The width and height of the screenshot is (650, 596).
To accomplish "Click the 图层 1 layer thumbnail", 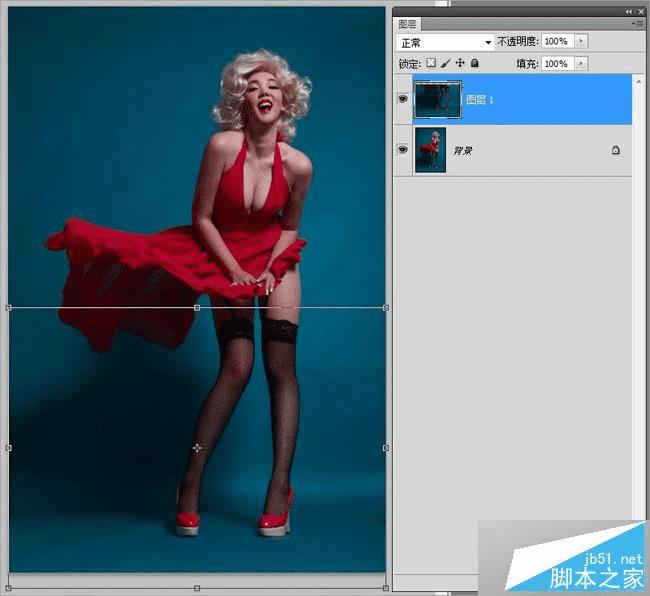I will [x=438, y=100].
